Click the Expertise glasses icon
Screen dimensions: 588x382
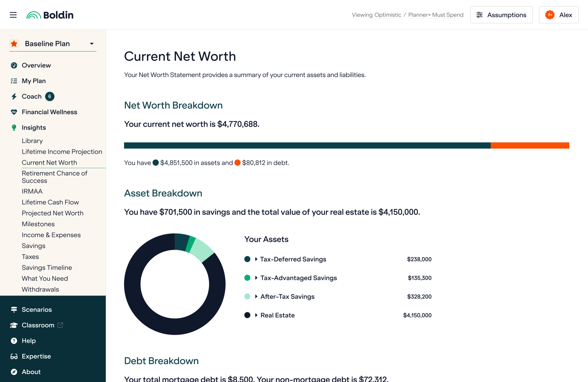click(x=14, y=356)
